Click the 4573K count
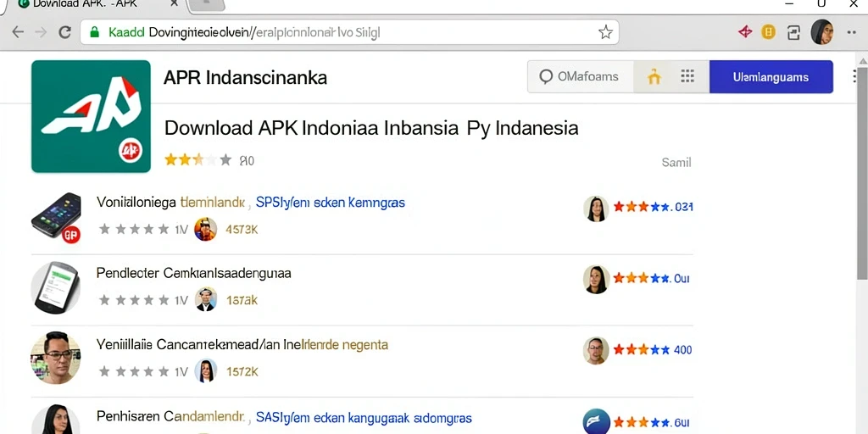The image size is (868, 434). [242, 229]
